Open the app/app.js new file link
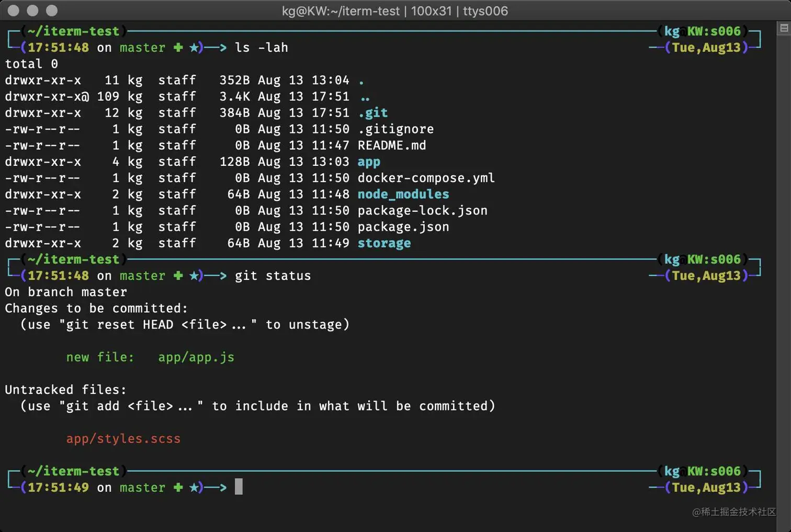791x532 pixels. (x=196, y=357)
